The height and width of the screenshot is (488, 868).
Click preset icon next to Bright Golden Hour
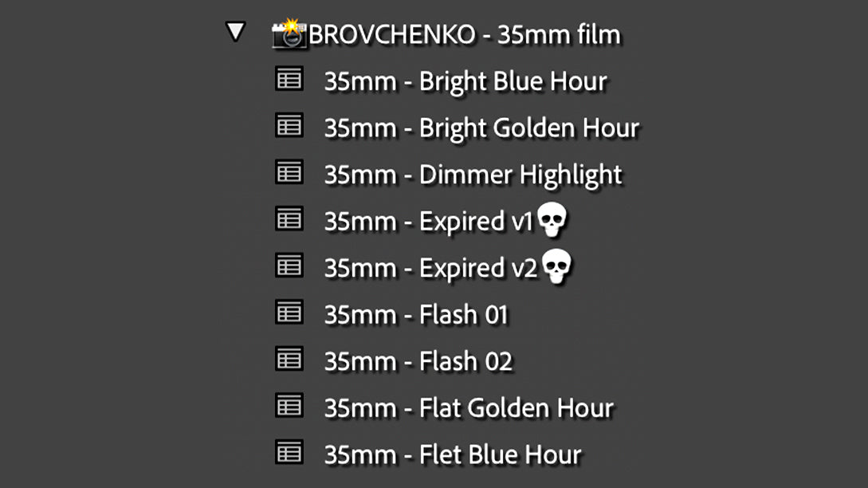pyautogui.click(x=289, y=125)
